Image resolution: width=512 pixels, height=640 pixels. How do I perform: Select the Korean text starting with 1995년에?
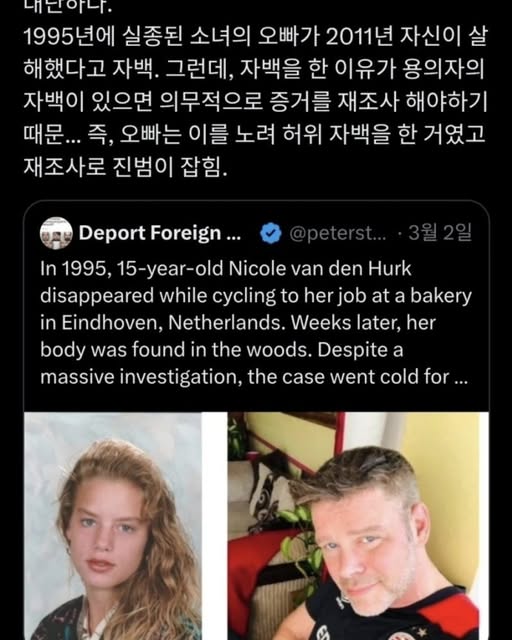(255, 37)
